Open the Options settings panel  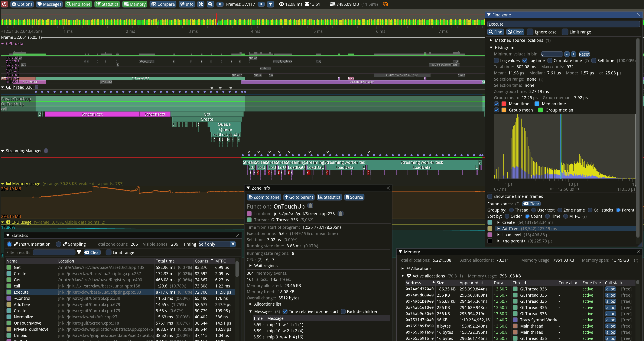tap(22, 4)
